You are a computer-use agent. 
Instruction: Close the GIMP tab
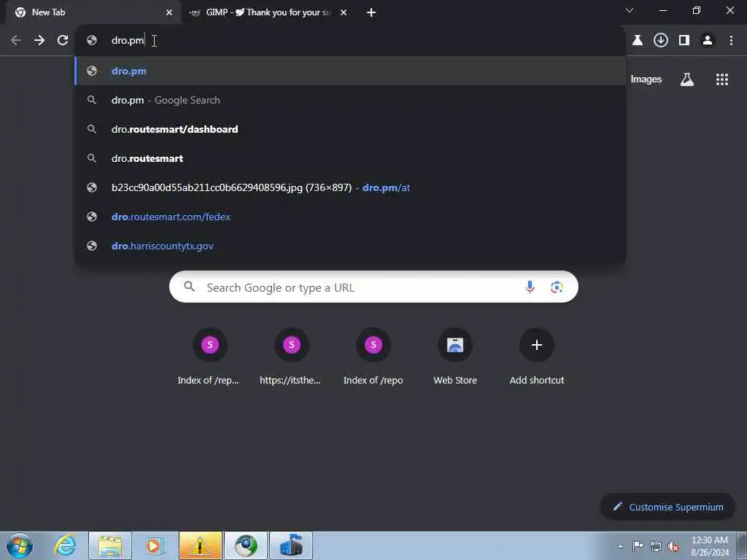pyautogui.click(x=344, y=12)
